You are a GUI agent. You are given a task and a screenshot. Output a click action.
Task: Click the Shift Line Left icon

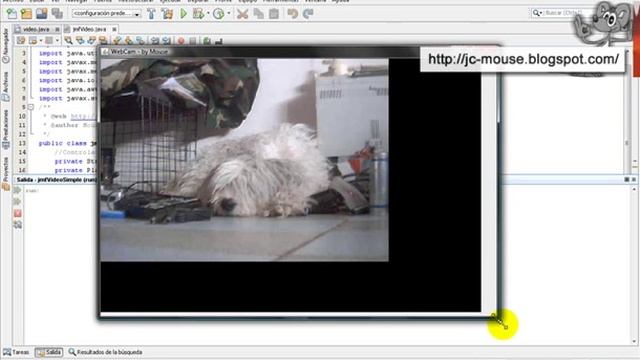(155, 40)
